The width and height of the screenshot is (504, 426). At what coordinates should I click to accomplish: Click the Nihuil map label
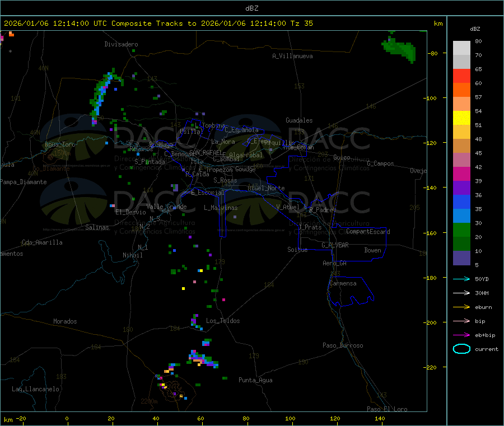(133, 255)
